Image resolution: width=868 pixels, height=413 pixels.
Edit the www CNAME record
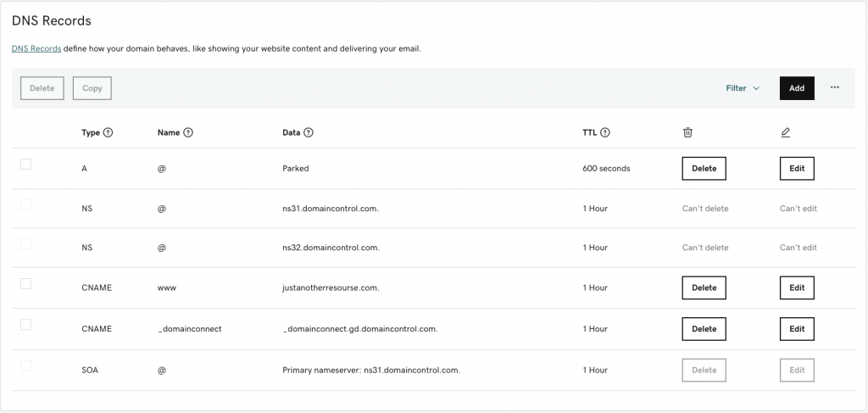(797, 287)
